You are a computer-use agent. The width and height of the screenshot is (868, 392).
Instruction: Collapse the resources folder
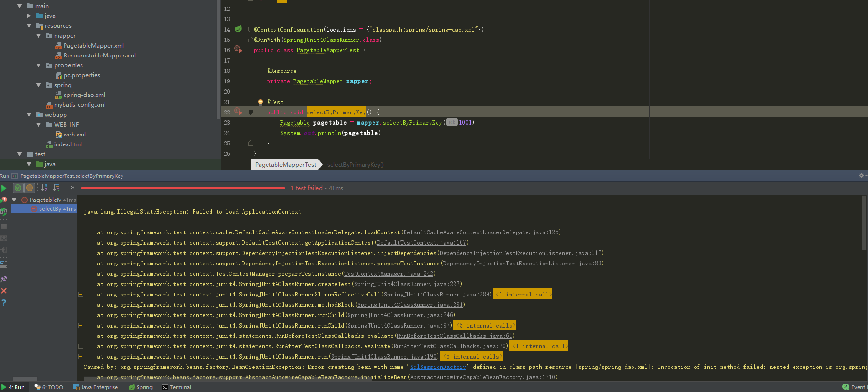(x=29, y=26)
